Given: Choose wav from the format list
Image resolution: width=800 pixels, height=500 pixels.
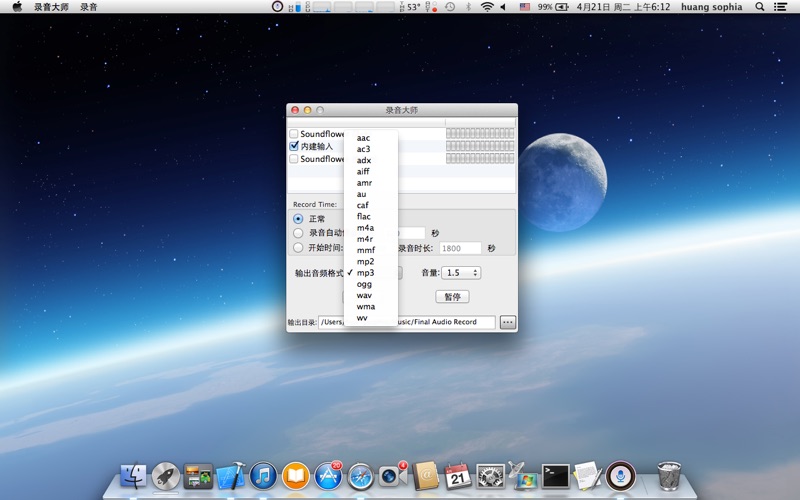Looking at the screenshot, I should tap(364, 295).
